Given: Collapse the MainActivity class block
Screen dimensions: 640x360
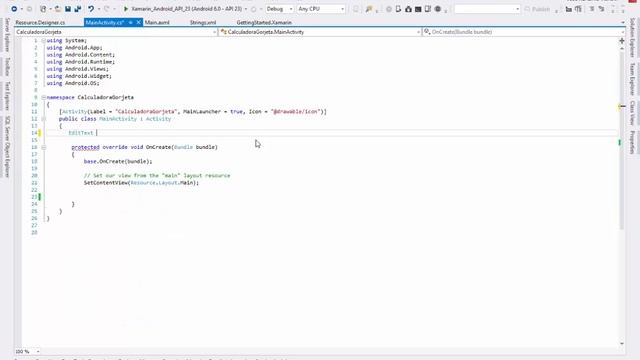Looking at the screenshot, I should point(44,119).
